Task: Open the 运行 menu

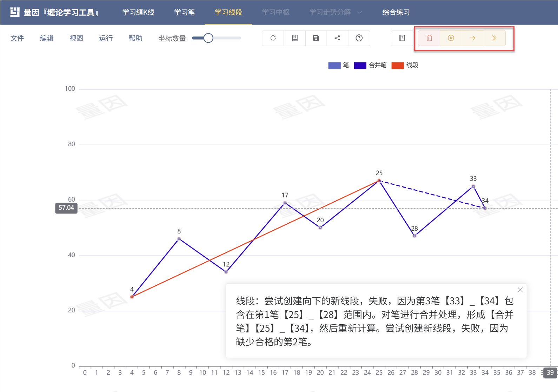Action: click(106, 38)
